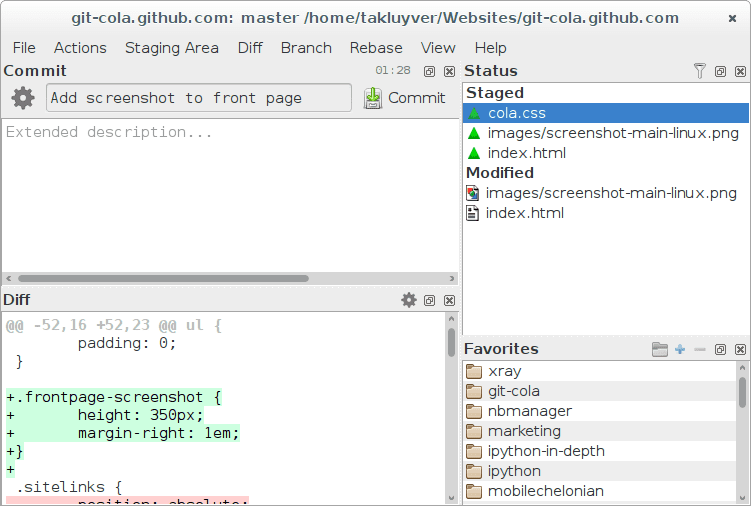Open the git-cola favorite
This screenshot has width=751, height=506.
(599, 391)
